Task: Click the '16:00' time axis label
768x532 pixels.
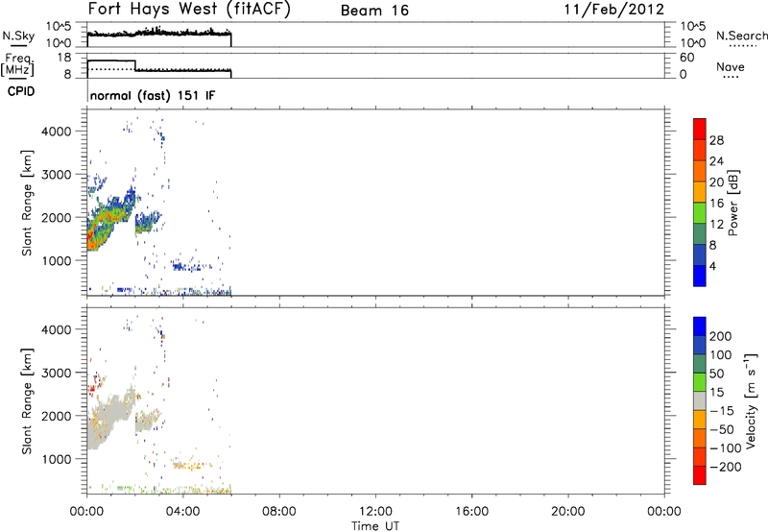Action: point(471,512)
